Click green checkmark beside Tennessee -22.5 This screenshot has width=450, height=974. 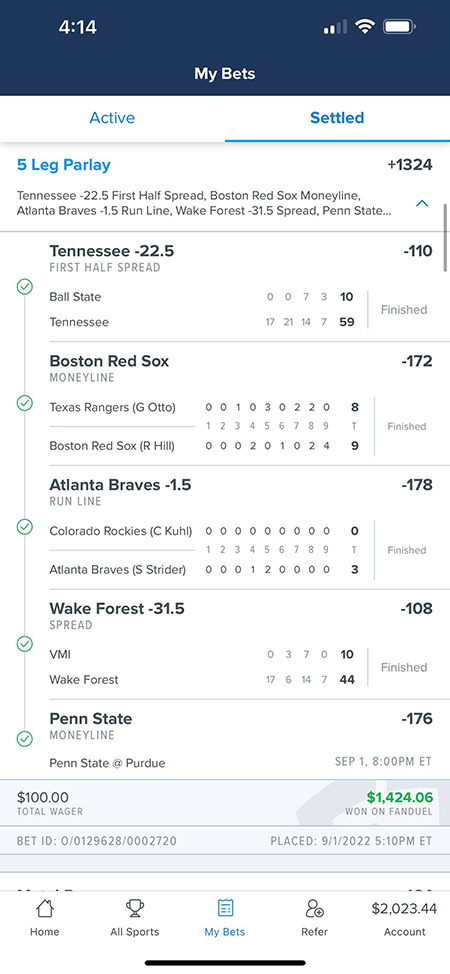tap(24, 286)
